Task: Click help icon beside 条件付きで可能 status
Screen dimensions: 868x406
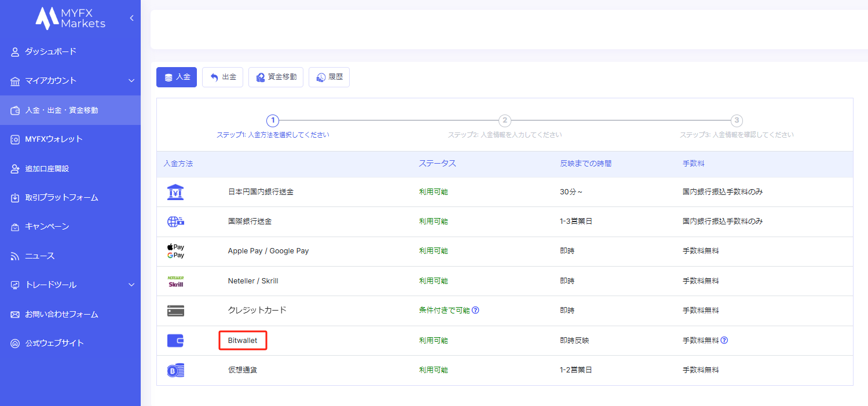Action: coord(475,310)
